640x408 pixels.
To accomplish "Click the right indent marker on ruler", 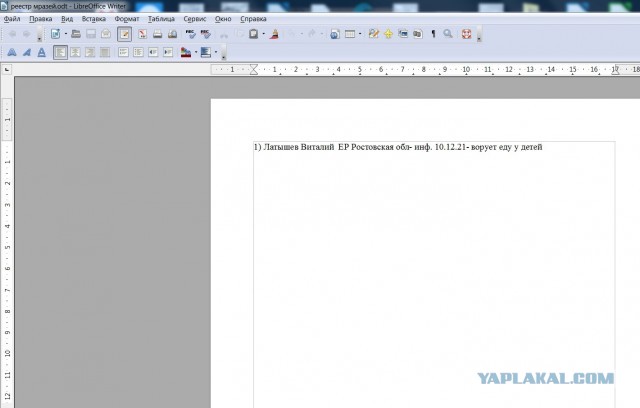I will (615, 70).
